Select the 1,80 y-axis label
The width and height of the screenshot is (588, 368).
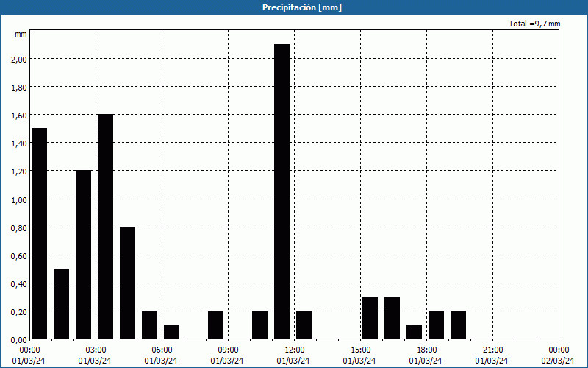coord(19,88)
